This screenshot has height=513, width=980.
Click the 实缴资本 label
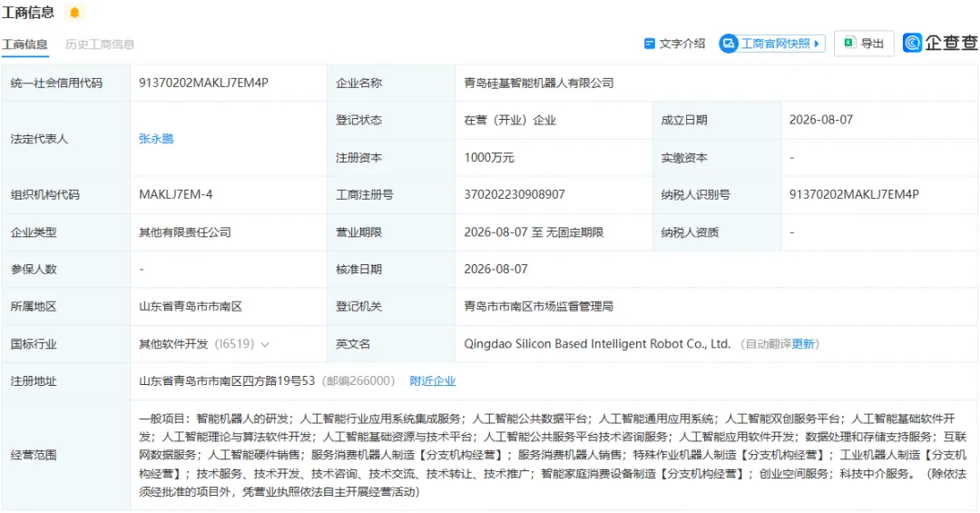(684, 158)
